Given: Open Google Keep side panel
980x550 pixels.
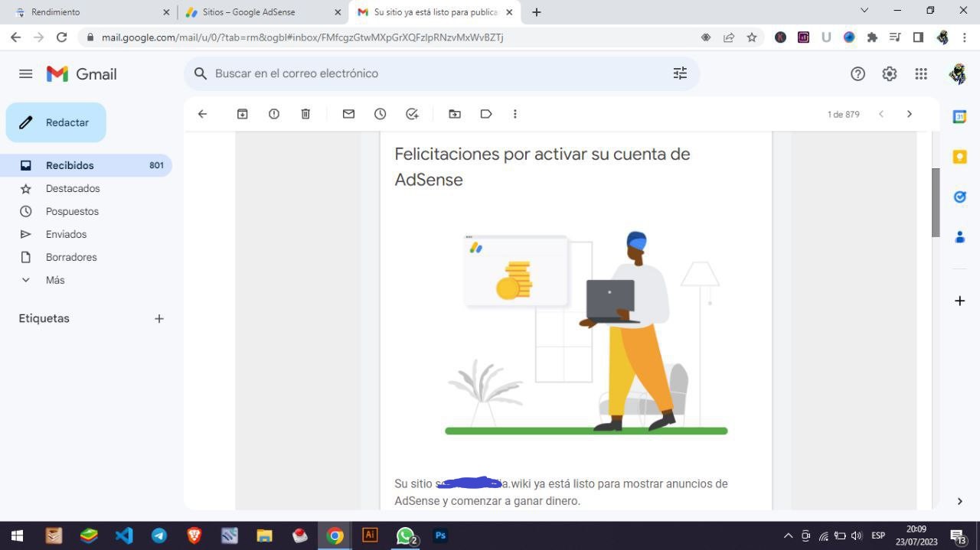Looking at the screenshot, I should click(959, 157).
